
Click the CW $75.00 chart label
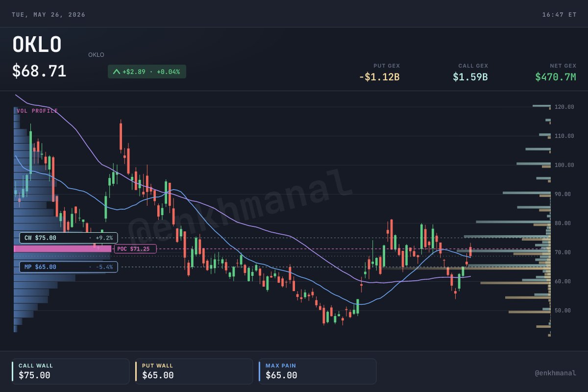(69, 238)
